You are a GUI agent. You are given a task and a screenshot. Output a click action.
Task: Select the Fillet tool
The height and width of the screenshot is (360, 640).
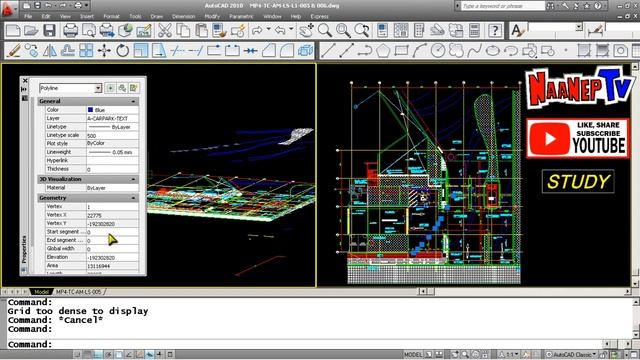click(287, 51)
